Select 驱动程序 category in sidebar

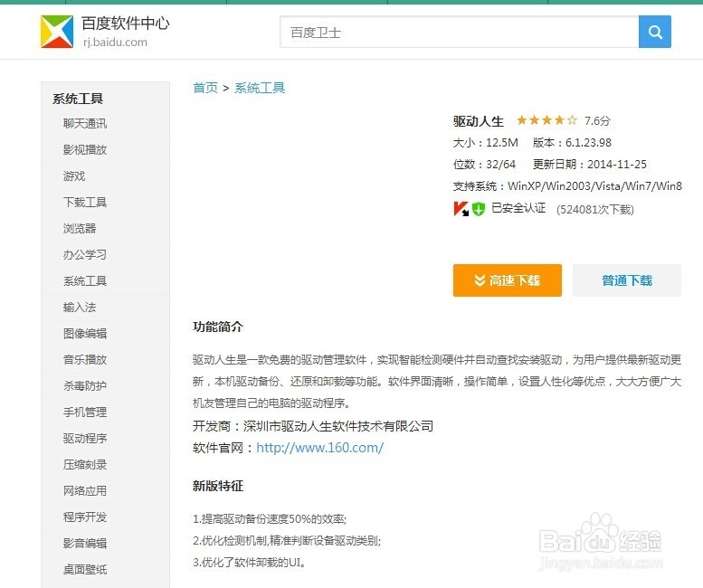click(85, 439)
